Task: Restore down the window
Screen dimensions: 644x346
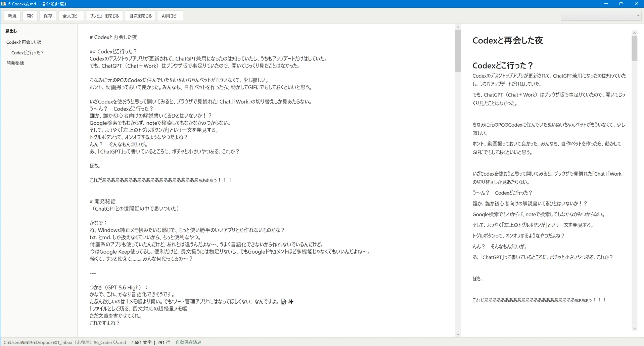Action: coord(621,4)
